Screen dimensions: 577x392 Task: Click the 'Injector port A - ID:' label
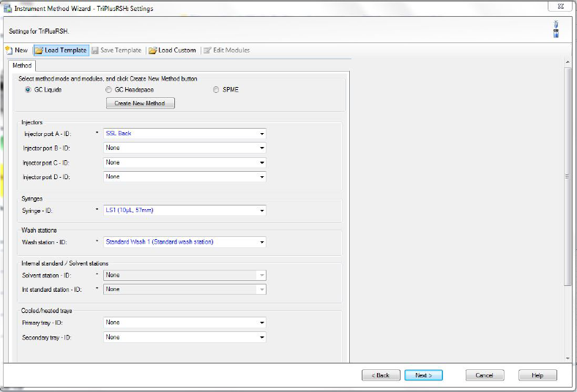point(48,134)
